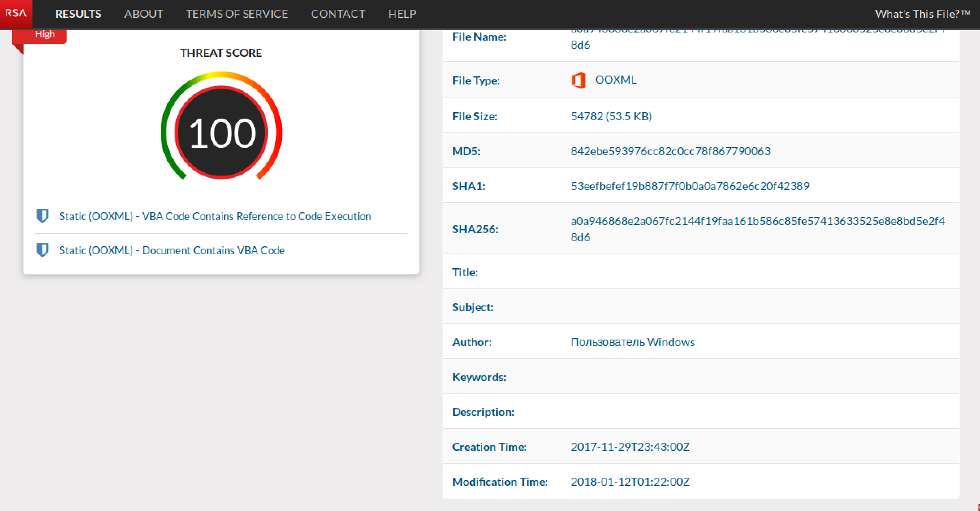The image size is (980, 511).
Task: Click the Author value Пользователь Windows
Action: pyautogui.click(x=632, y=342)
